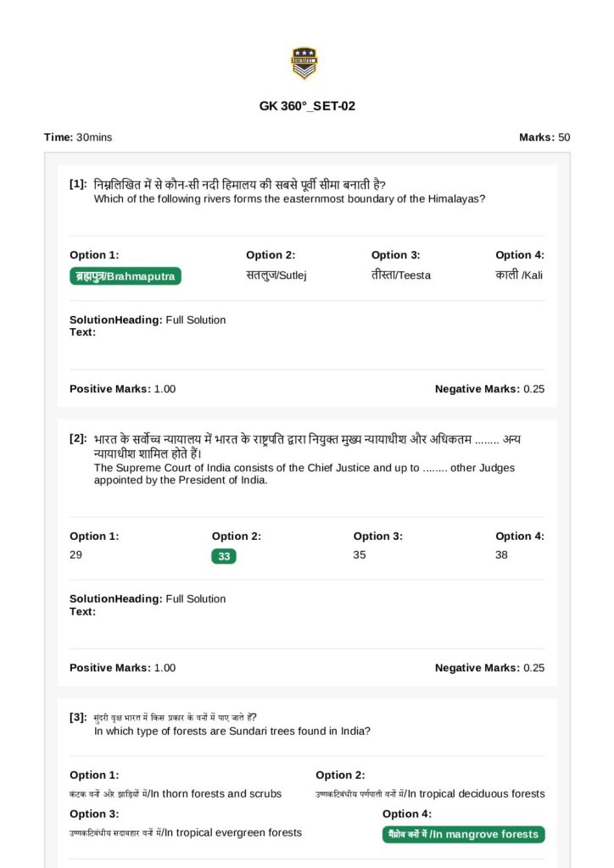Select the Kali river option

pos(519,275)
